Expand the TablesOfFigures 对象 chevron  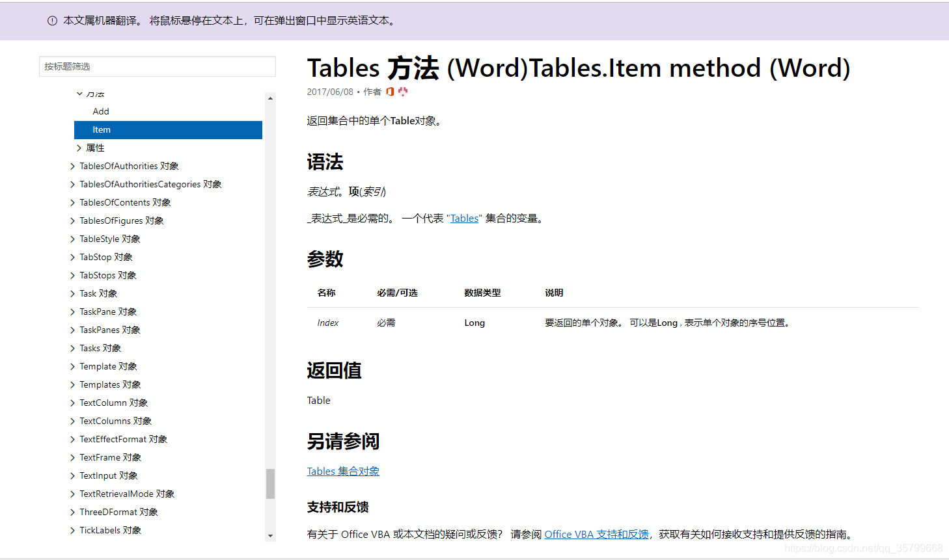[x=72, y=220]
